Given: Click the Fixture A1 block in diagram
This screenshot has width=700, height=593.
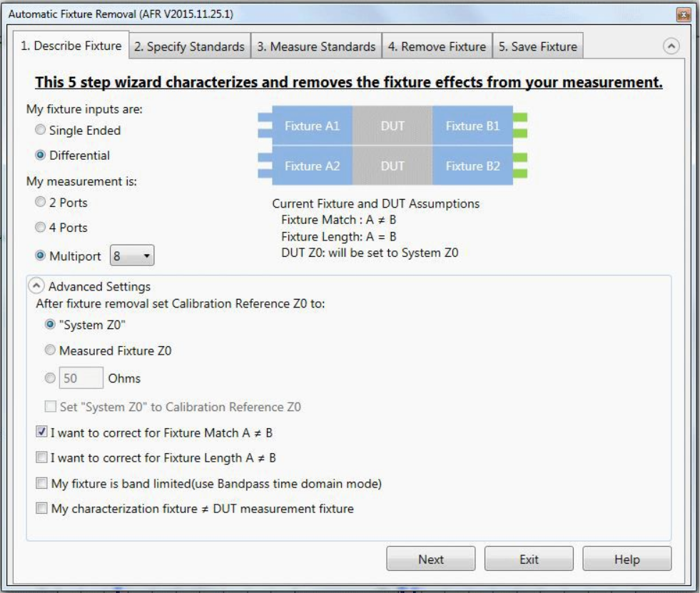Looking at the screenshot, I should pyautogui.click(x=312, y=126).
